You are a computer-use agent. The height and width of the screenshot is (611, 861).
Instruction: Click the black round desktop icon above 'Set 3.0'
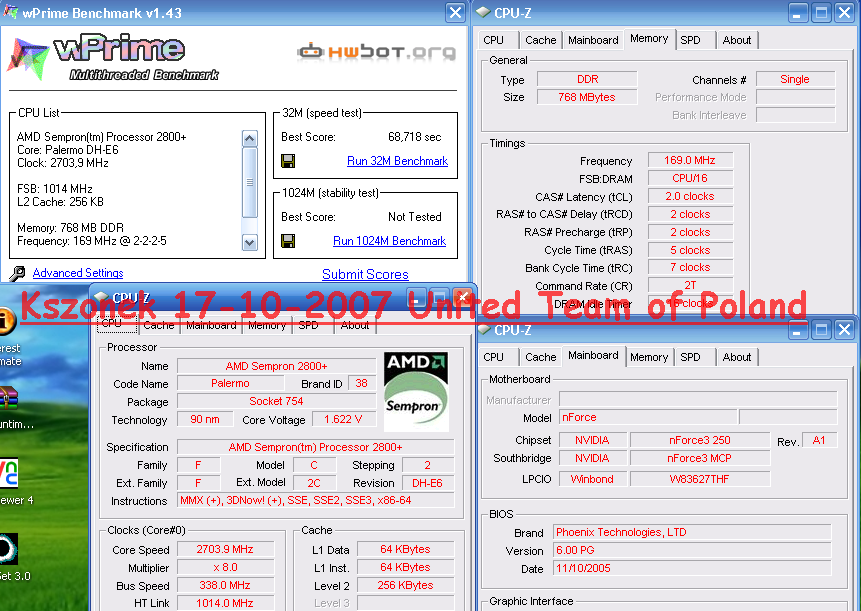pyautogui.click(x=9, y=548)
